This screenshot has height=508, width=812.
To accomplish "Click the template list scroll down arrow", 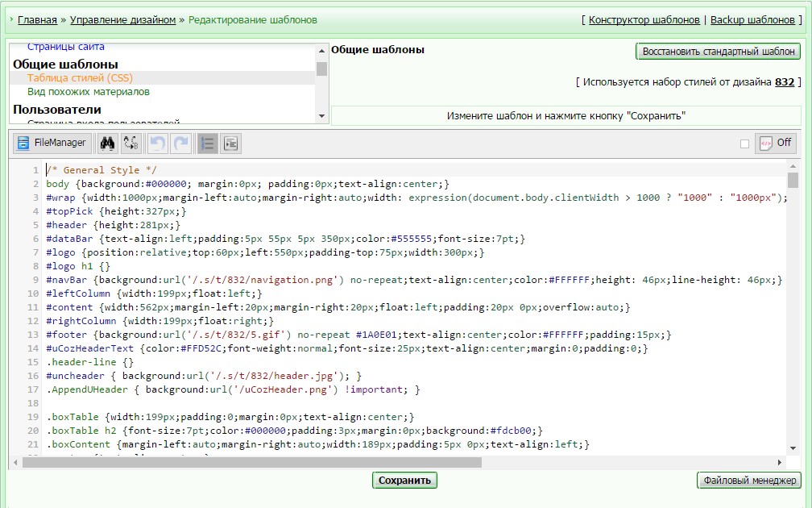I will click(321, 116).
